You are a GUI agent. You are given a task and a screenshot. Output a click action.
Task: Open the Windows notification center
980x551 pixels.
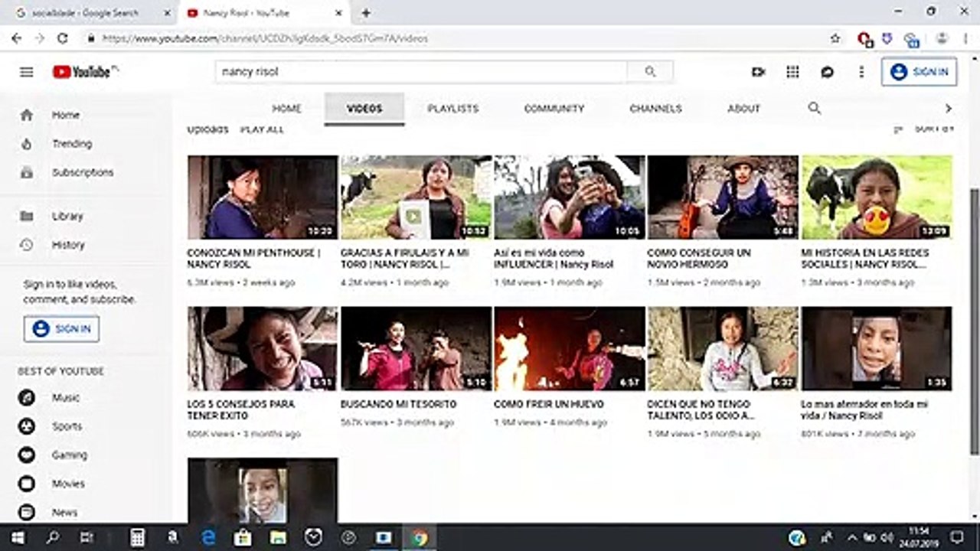957,537
